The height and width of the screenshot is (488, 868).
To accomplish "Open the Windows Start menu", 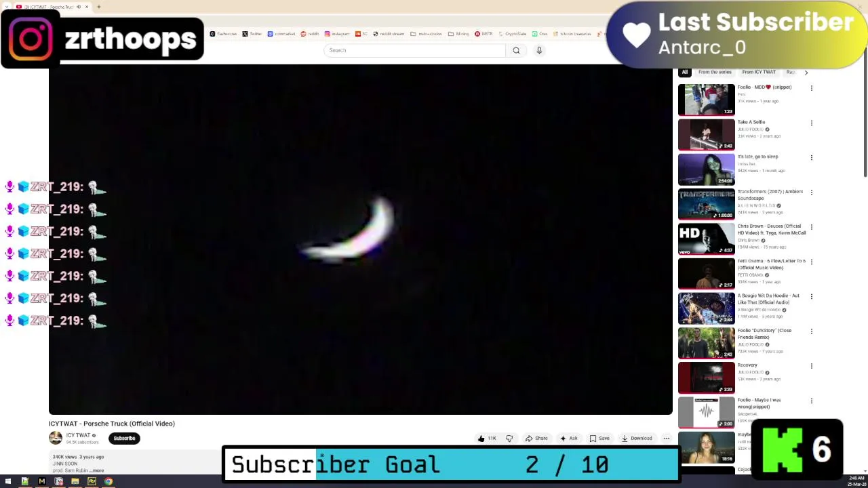I will 8,482.
